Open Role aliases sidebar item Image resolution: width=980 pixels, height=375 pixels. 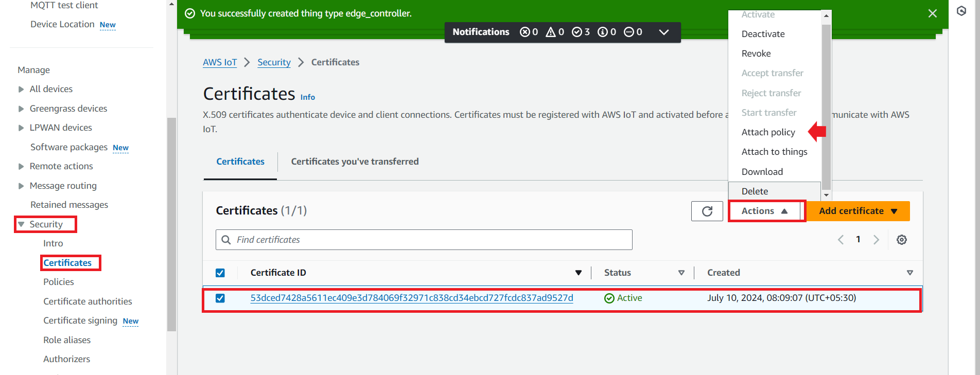(x=67, y=340)
